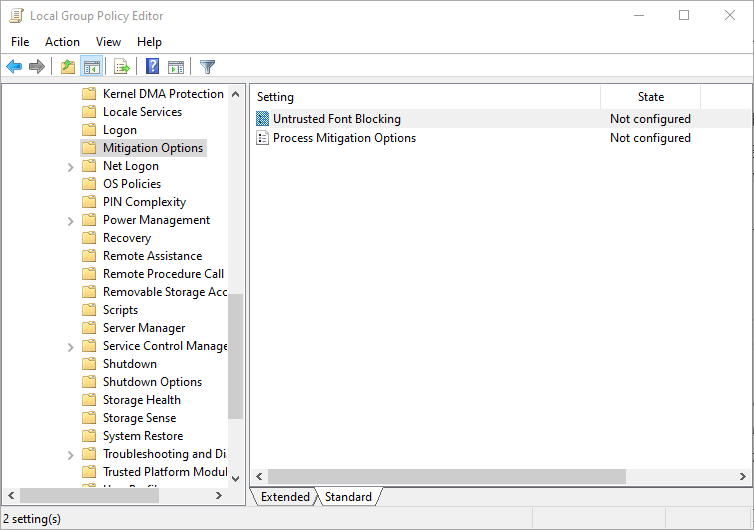Select the Process Mitigation Options setting
The height and width of the screenshot is (530, 754).
point(344,138)
